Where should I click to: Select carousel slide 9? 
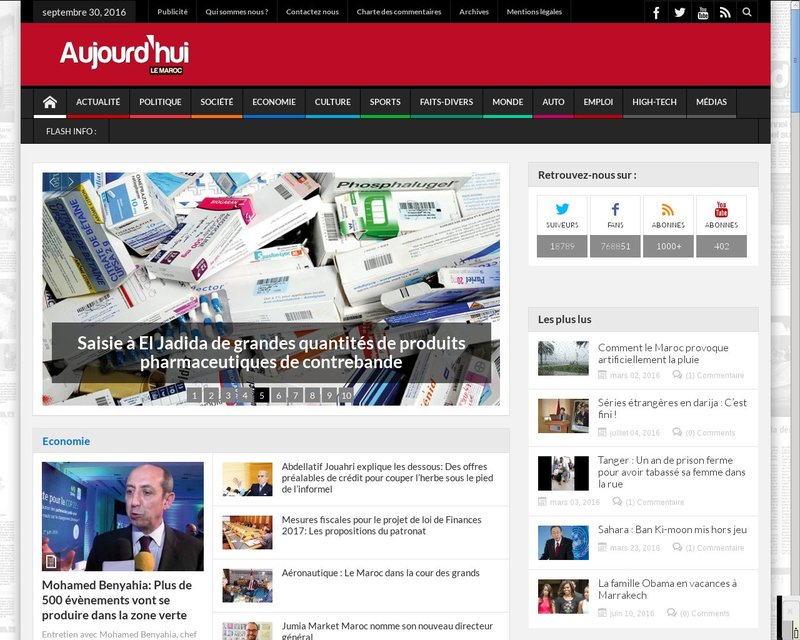330,396
